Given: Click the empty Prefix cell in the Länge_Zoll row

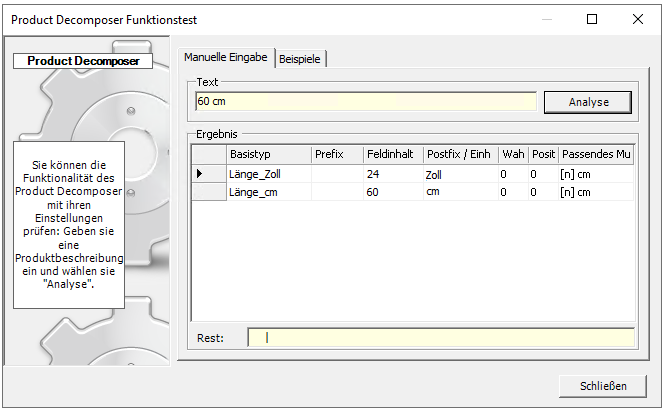Looking at the screenshot, I should pos(338,174).
